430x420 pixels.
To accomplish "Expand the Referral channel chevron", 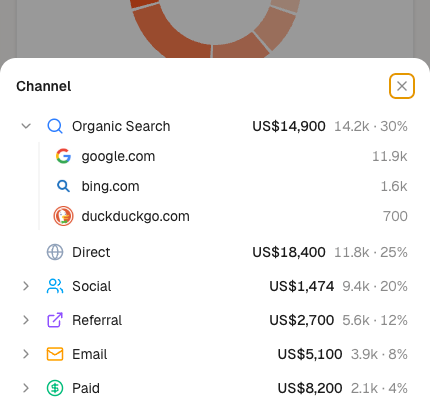I will (x=26, y=320).
